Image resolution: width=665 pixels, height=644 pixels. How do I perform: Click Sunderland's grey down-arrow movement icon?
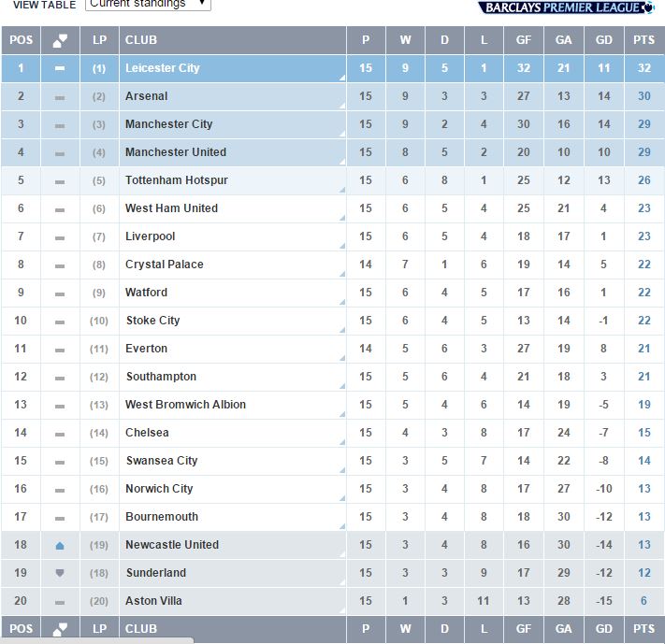[60, 573]
